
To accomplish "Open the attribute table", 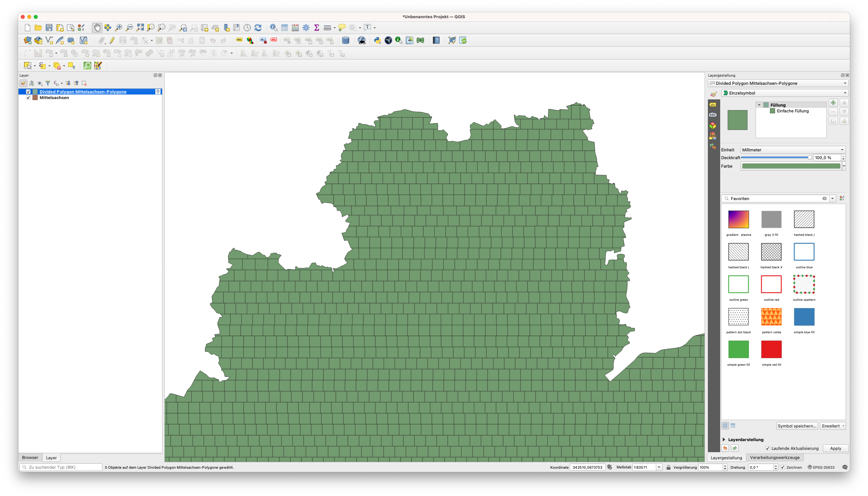I will [285, 28].
